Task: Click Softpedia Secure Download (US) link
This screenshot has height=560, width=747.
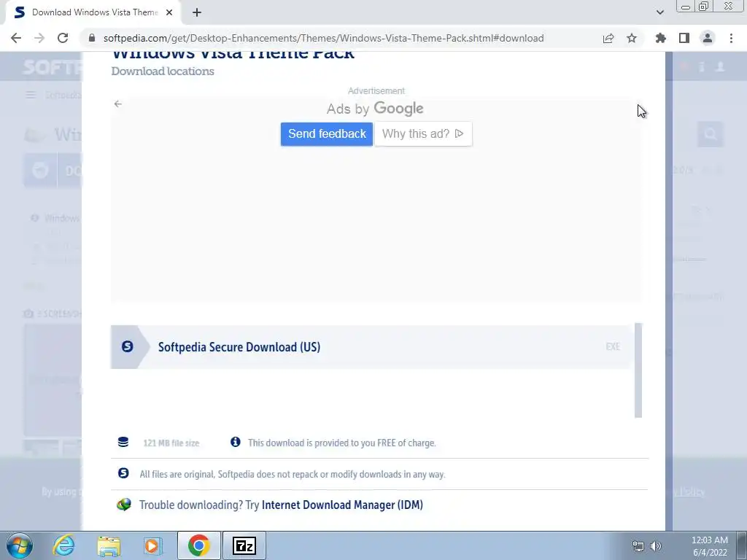Action: [239, 346]
